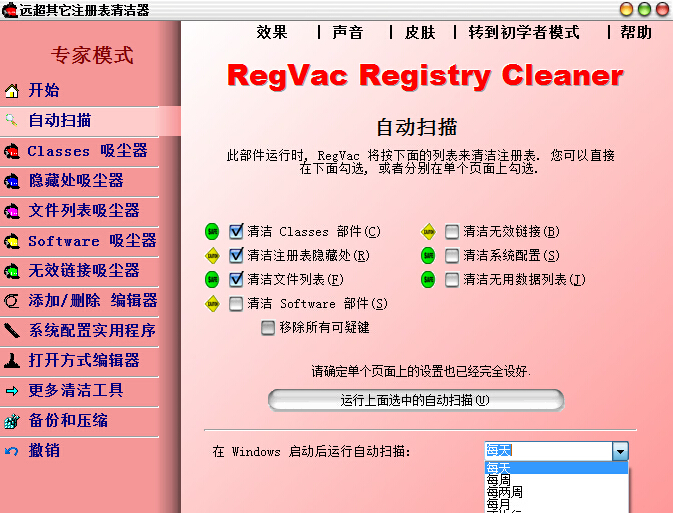The image size is (673, 513).
Task: Select 每周 from the dropdown list
Action: pyautogui.click(x=556, y=480)
